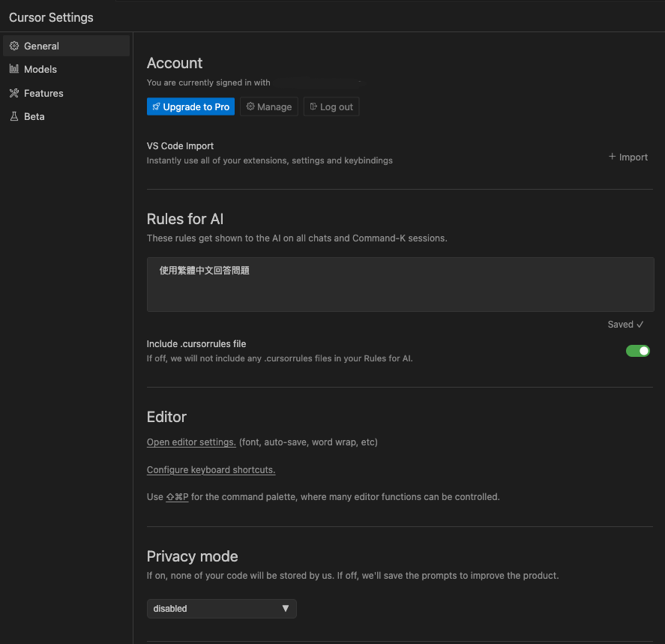Click the tools icon beside Features
Image resolution: width=665 pixels, height=644 pixels.
(14, 93)
